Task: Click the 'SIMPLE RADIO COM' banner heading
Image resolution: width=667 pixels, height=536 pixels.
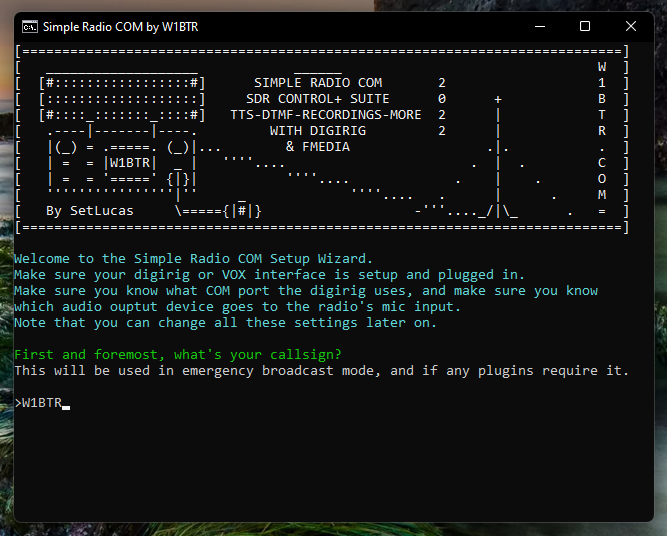Action: point(318,83)
